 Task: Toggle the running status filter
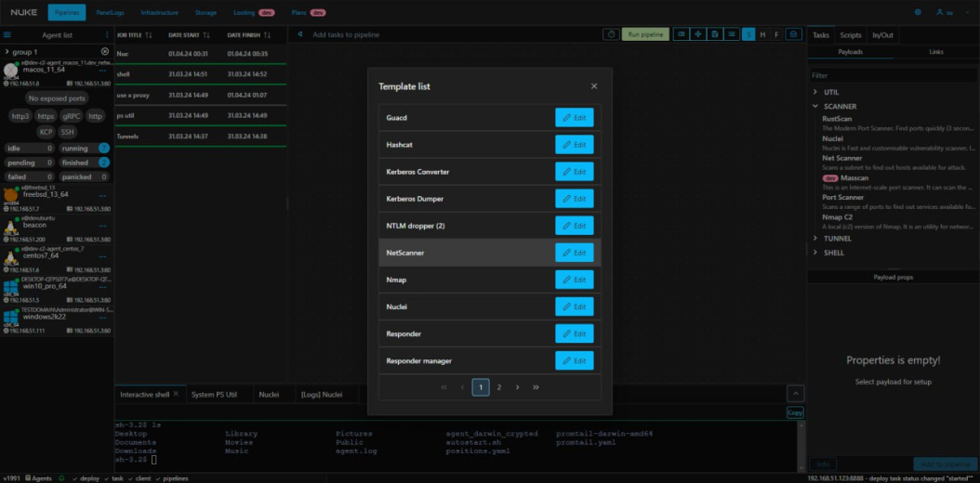85,148
